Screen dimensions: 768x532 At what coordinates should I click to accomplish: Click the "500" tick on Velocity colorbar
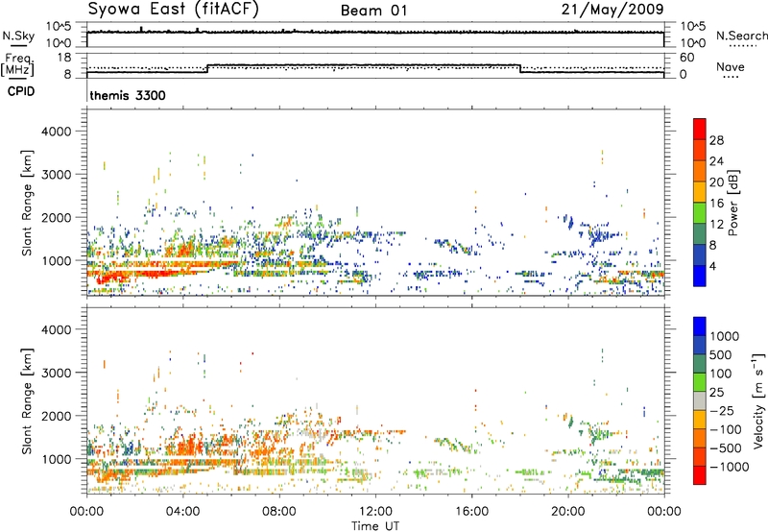[x=720, y=355]
